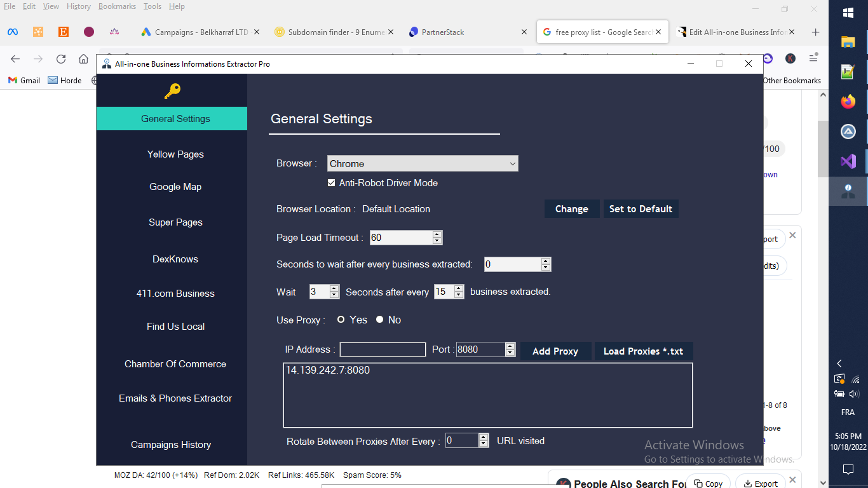Increase the business count value of 15
The image size is (868, 488).
[459, 288]
